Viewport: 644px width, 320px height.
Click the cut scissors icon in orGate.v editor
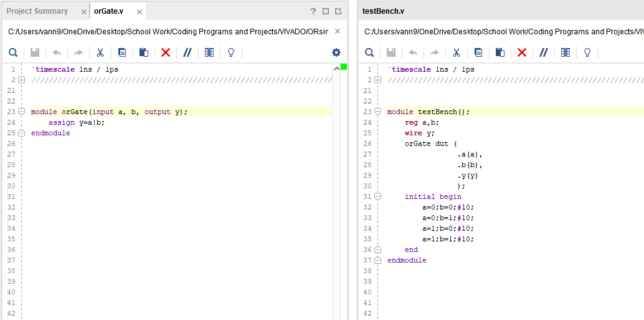coord(100,52)
